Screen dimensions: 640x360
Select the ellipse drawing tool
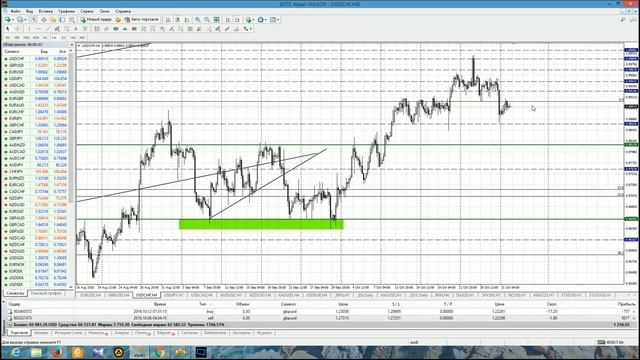coord(116,29)
